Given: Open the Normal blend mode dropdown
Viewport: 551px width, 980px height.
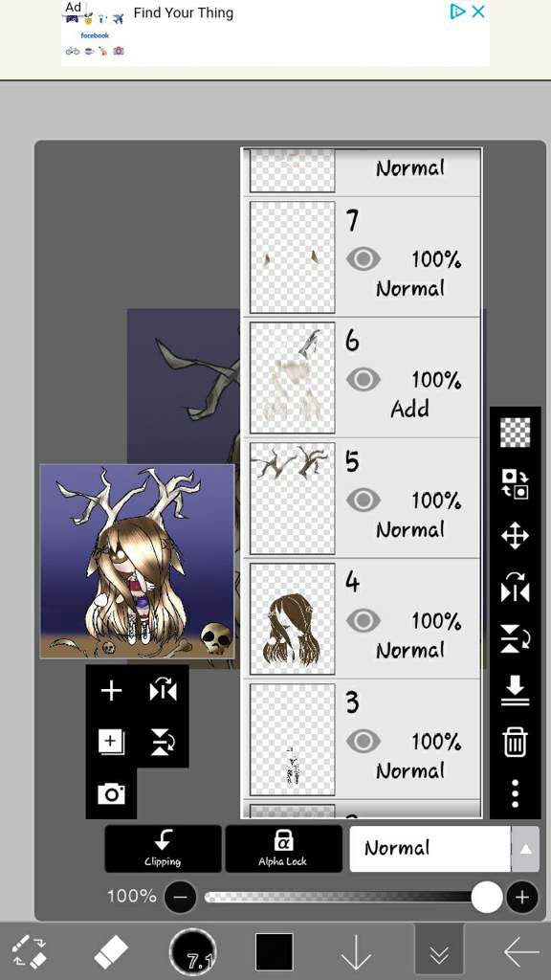Looking at the screenshot, I should (x=430, y=849).
